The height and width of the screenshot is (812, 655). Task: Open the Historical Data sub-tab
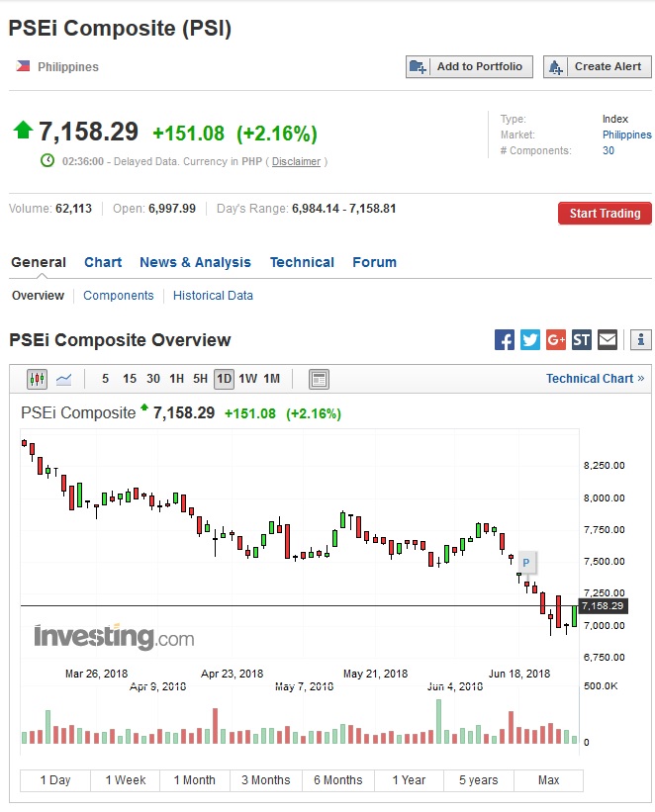click(x=213, y=296)
